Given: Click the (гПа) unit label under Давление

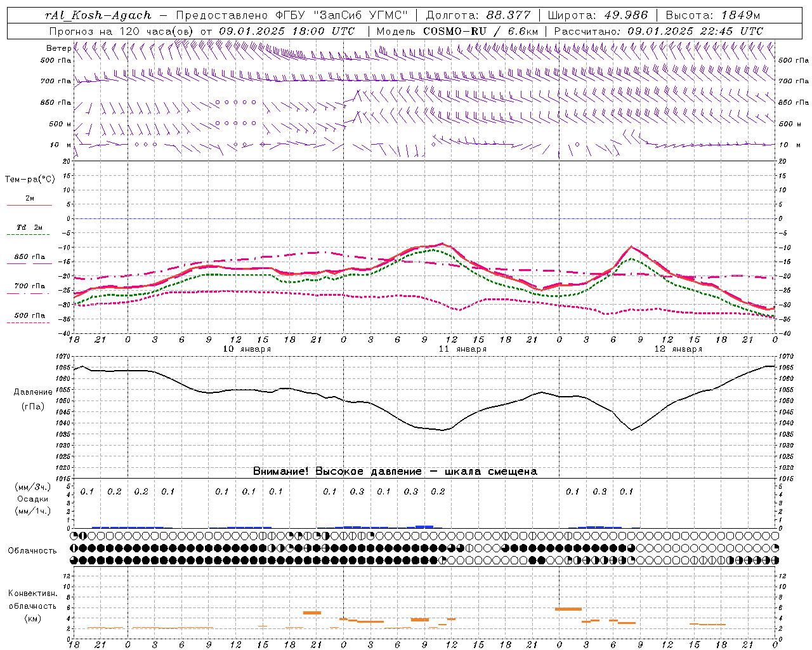Looking at the screenshot, I should (x=33, y=406).
